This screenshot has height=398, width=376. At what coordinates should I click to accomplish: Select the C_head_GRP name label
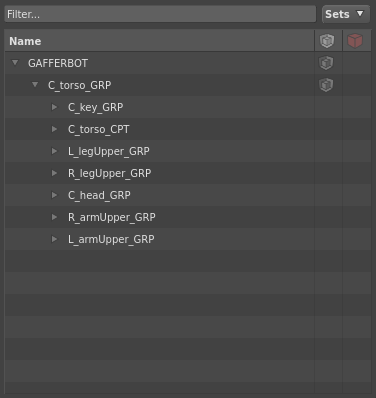point(99,195)
